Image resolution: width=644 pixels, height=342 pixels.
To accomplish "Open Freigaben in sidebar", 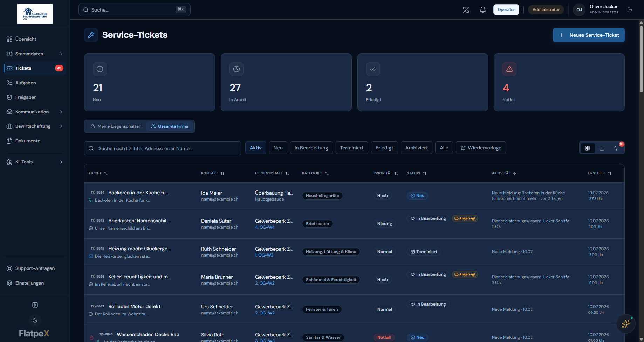I will tap(35, 97).
